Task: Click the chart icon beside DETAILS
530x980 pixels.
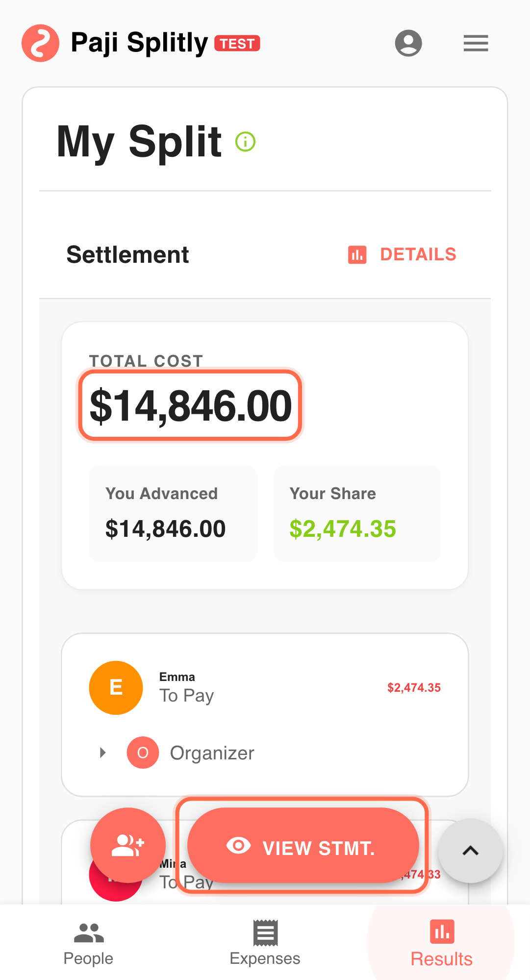Action: [x=357, y=254]
